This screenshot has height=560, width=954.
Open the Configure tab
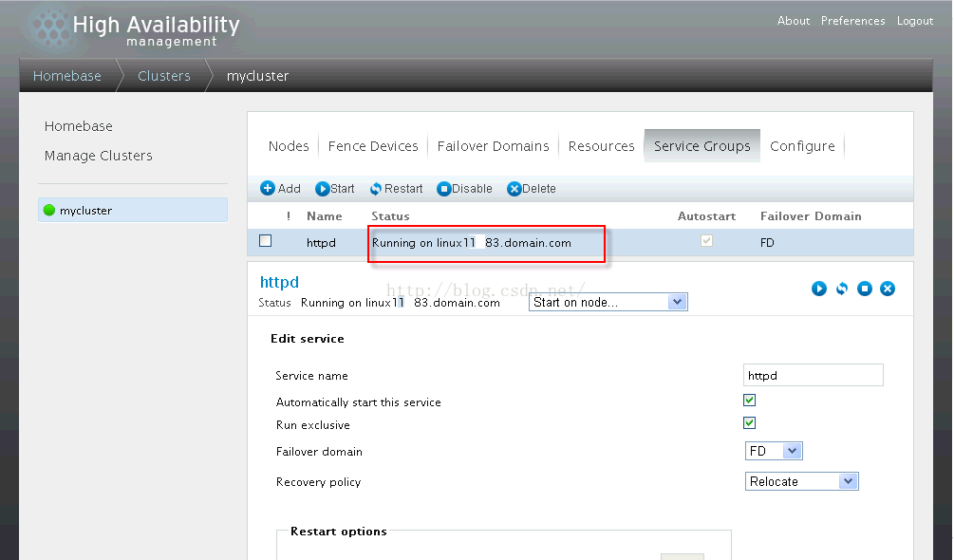(802, 146)
